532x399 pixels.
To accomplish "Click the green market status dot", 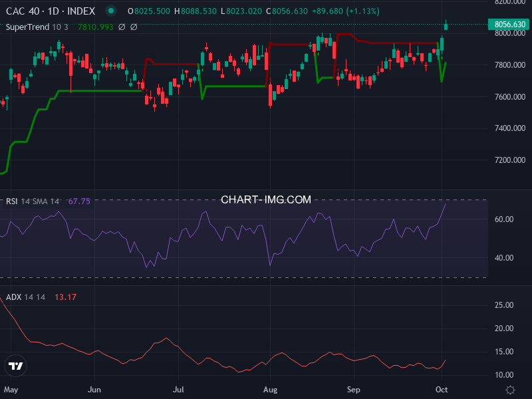I will point(111,11).
